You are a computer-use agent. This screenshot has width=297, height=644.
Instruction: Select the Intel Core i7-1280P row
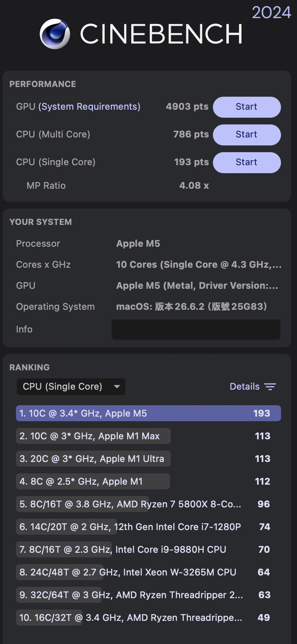pos(148,527)
